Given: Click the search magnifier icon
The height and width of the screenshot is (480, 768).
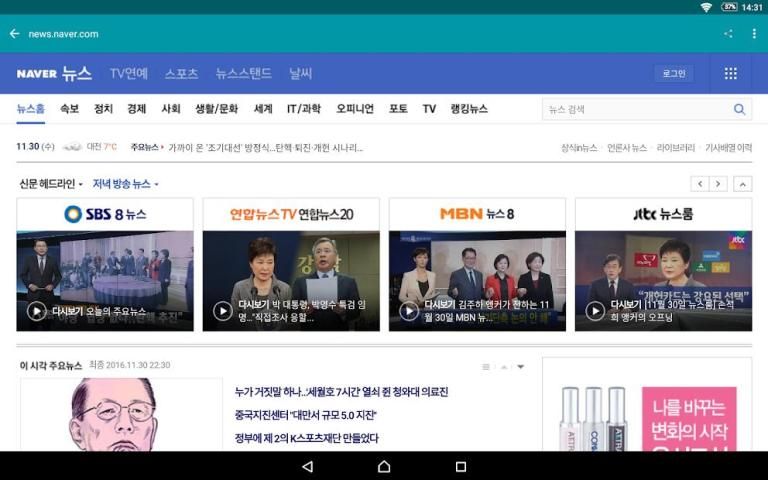Looking at the screenshot, I should point(739,109).
